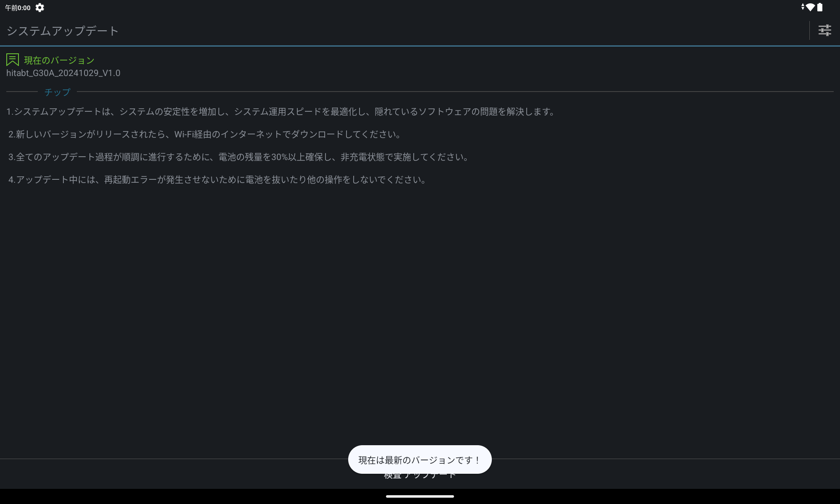Click the チップ section header

click(58, 92)
